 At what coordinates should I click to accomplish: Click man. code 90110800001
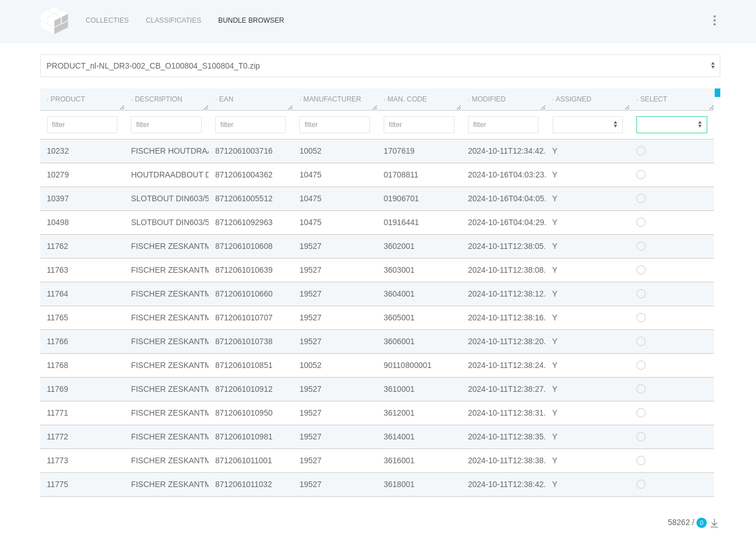tap(407, 365)
